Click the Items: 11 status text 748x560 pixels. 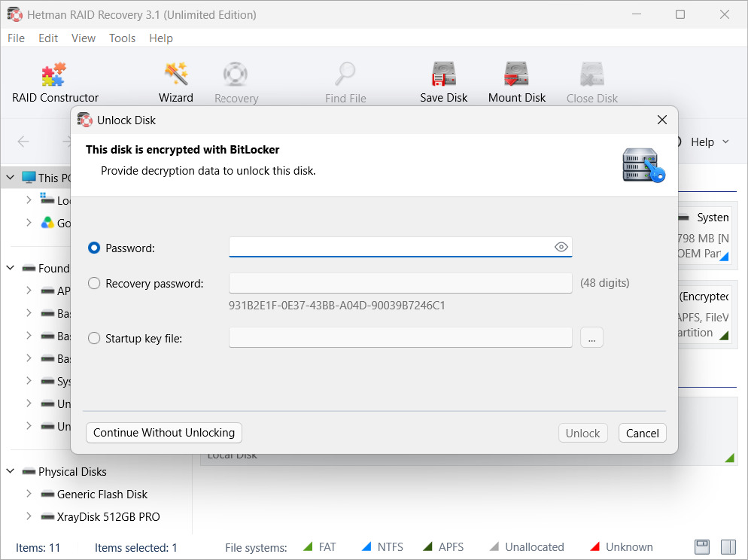38,548
